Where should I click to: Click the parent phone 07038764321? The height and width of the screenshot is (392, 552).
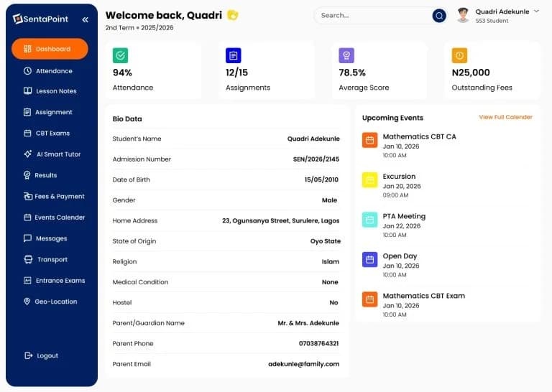(x=318, y=343)
